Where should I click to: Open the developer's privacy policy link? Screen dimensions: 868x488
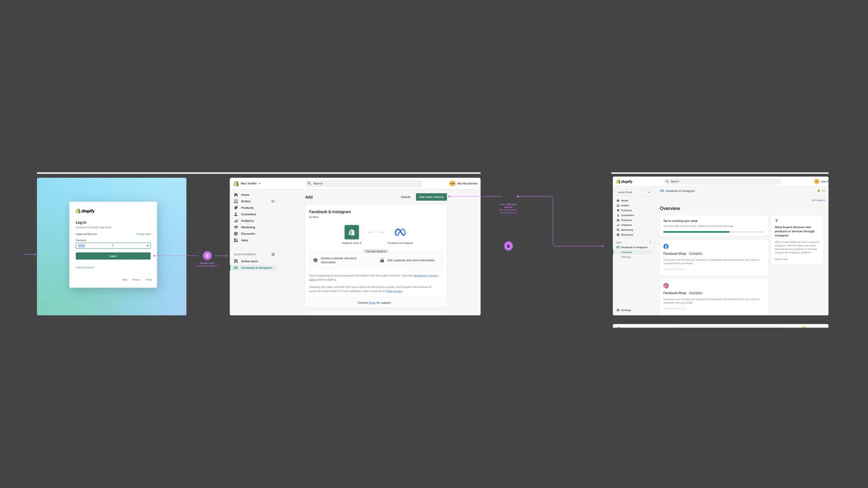(x=425, y=275)
